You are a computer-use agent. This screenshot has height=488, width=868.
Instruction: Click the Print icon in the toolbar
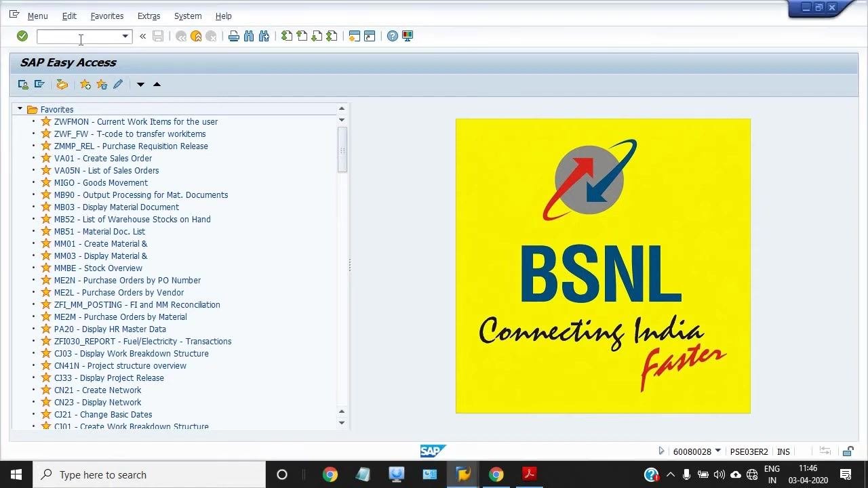tap(234, 36)
